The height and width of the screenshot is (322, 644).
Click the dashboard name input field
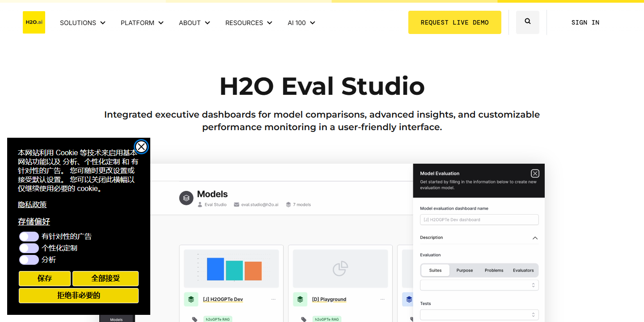pyautogui.click(x=479, y=220)
